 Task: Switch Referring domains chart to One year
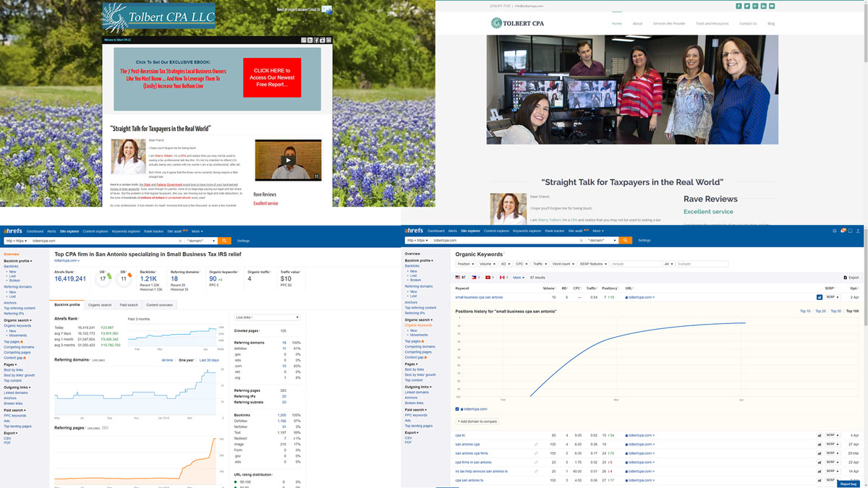tap(186, 360)
